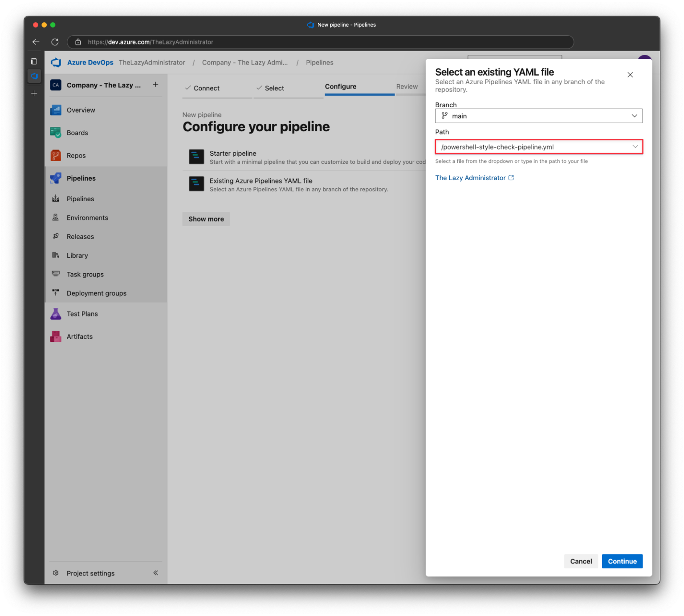Open the browser tab overview icon
Viewport: 684px width, 616px height.
click(x=34, y=61)
